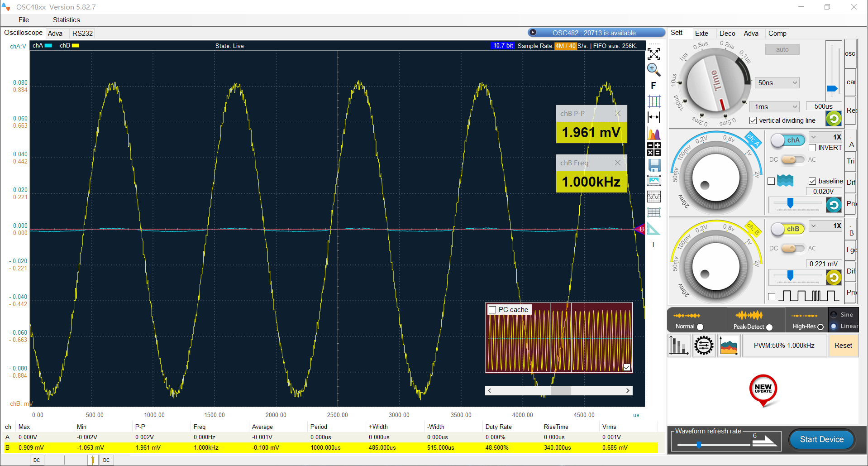Toggle the grid display icon

654,101
